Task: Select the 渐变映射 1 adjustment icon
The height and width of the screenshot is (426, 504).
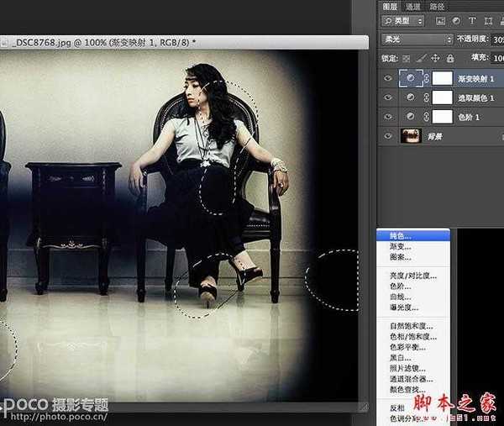Action: click(x=410, y=77)
